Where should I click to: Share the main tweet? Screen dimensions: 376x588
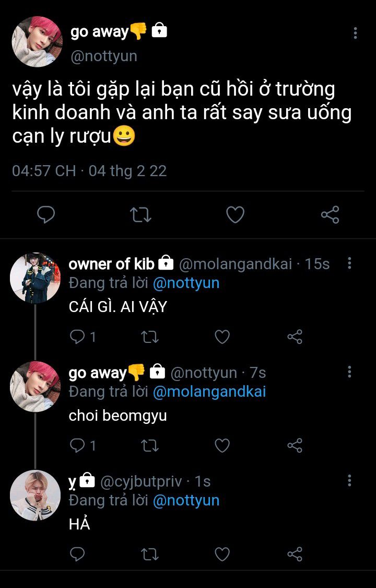(330, 214)
